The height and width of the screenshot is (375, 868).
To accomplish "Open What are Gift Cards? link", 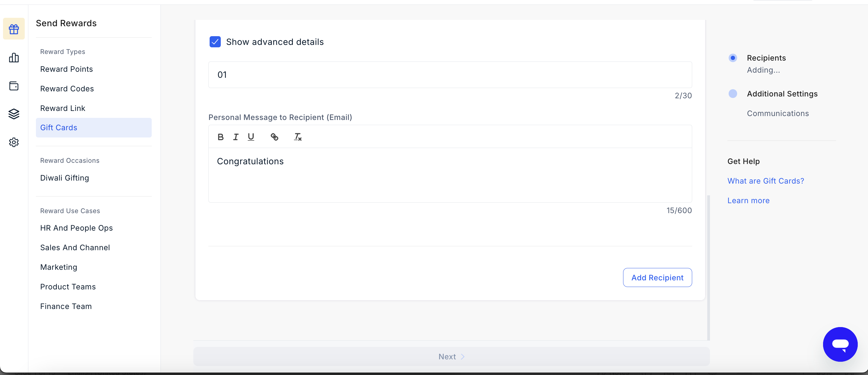I will click(x=765, y=181).
